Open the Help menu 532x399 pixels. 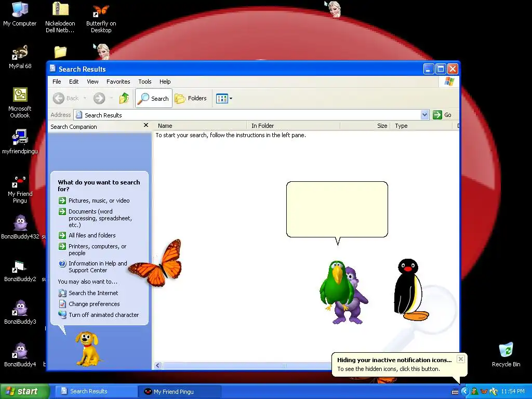click(165, 82)
